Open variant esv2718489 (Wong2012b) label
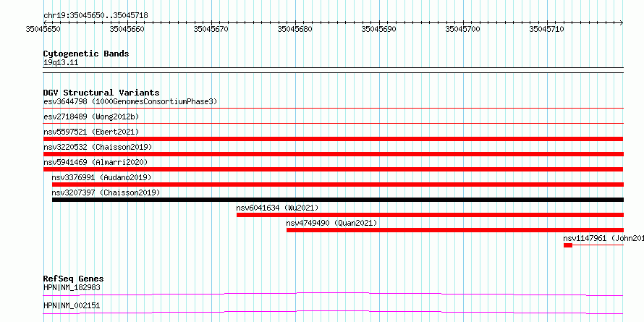 91,116
